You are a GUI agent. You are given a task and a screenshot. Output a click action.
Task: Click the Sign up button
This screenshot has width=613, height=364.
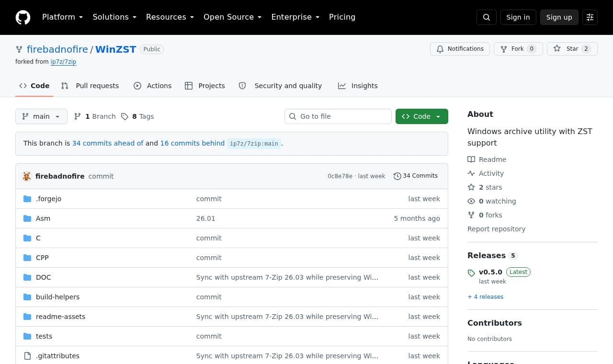tap(559, 17)
